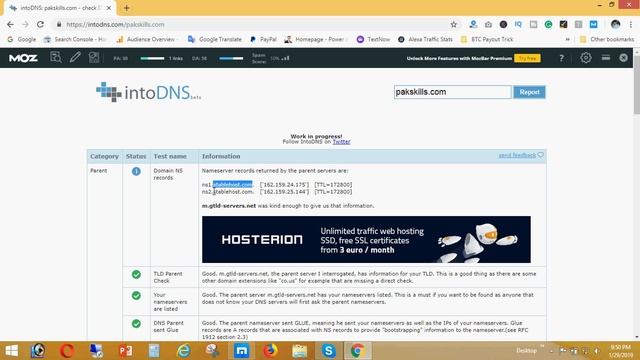Click green check for Your nameservers are listed
Screen dimensions: 640x360
tap(136, 296)
